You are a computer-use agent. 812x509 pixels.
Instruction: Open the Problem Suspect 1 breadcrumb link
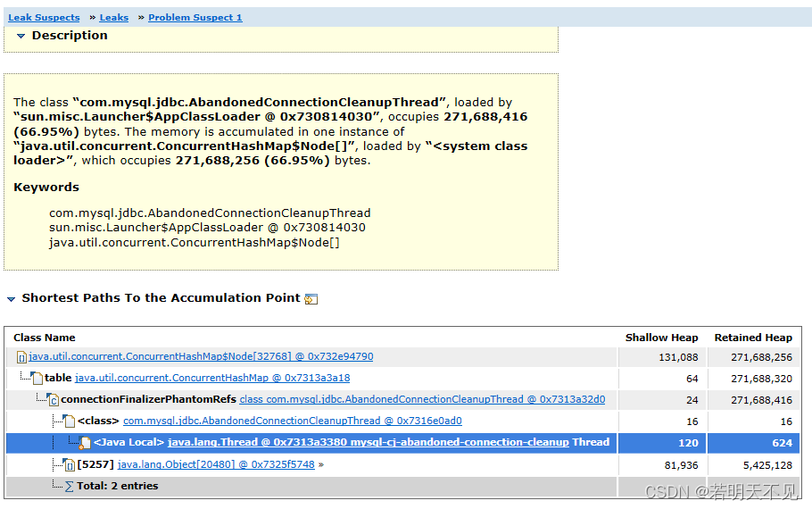point(195,18)
